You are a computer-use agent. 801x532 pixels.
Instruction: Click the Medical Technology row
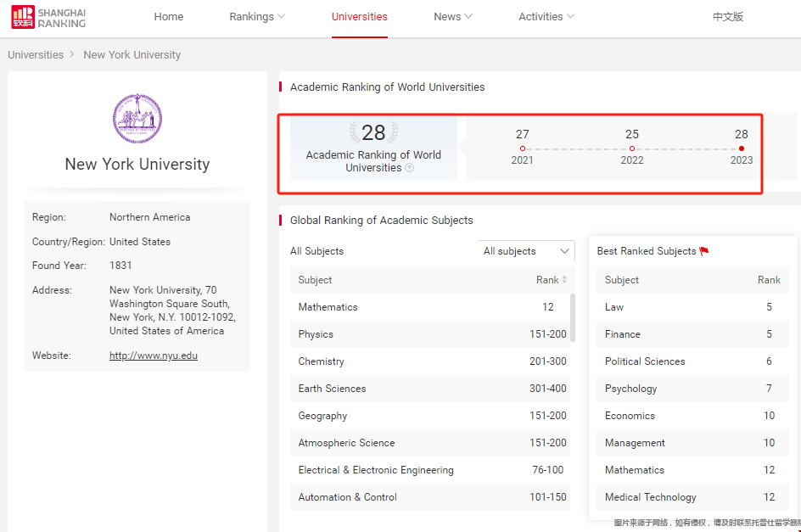692,496
